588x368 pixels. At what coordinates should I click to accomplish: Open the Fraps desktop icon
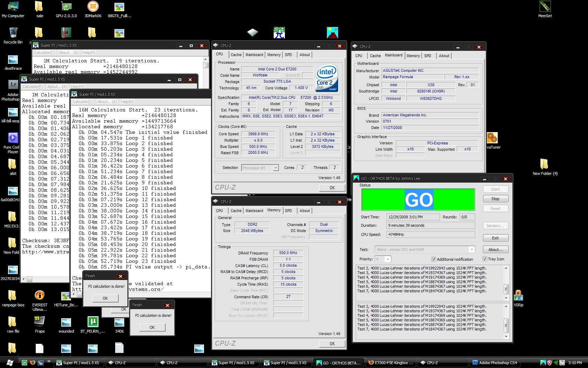pos(40,325)
